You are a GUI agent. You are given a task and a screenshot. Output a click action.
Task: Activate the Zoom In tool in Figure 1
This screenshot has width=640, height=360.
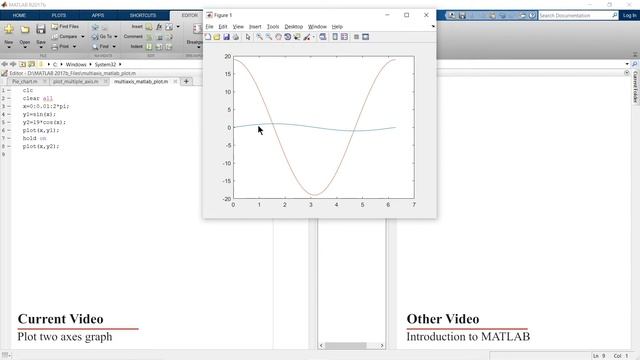pos(259,37)
